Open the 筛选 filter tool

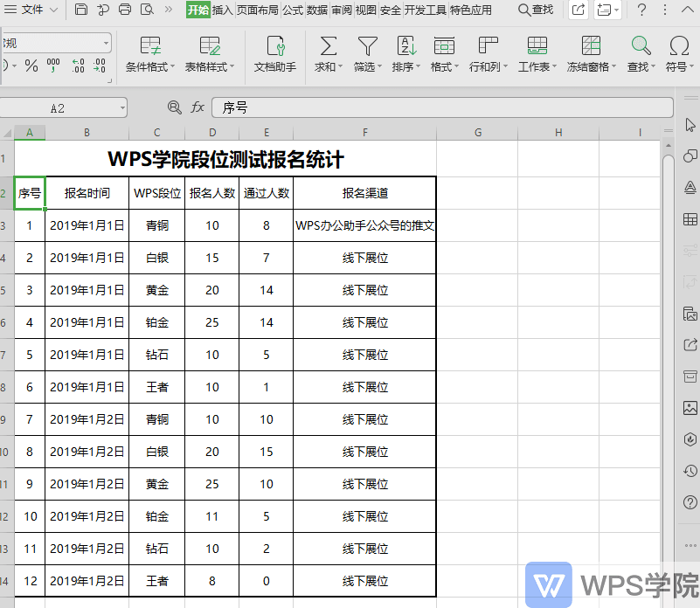point(367,54)
